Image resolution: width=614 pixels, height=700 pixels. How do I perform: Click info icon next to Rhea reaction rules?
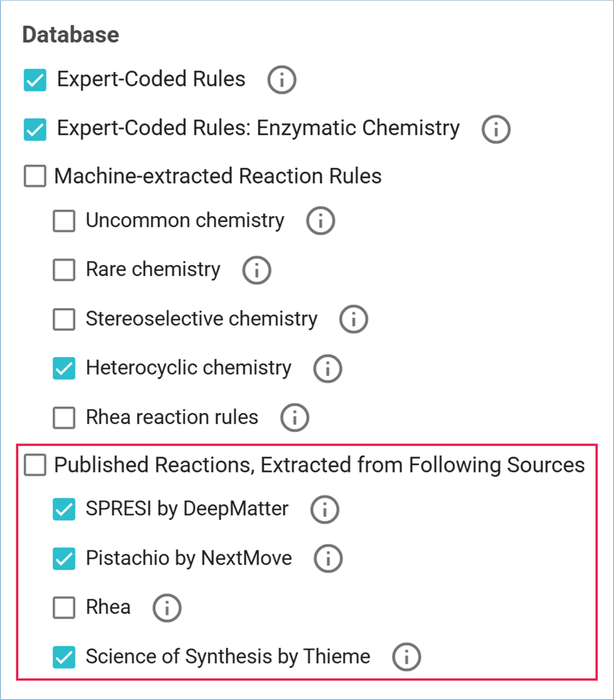pyautogui.click(x=295, y=417)
